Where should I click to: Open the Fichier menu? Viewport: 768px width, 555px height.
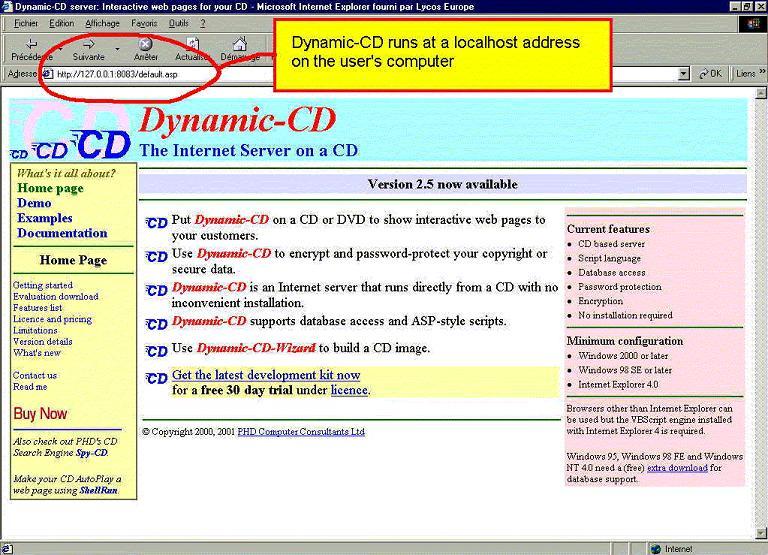26,23
